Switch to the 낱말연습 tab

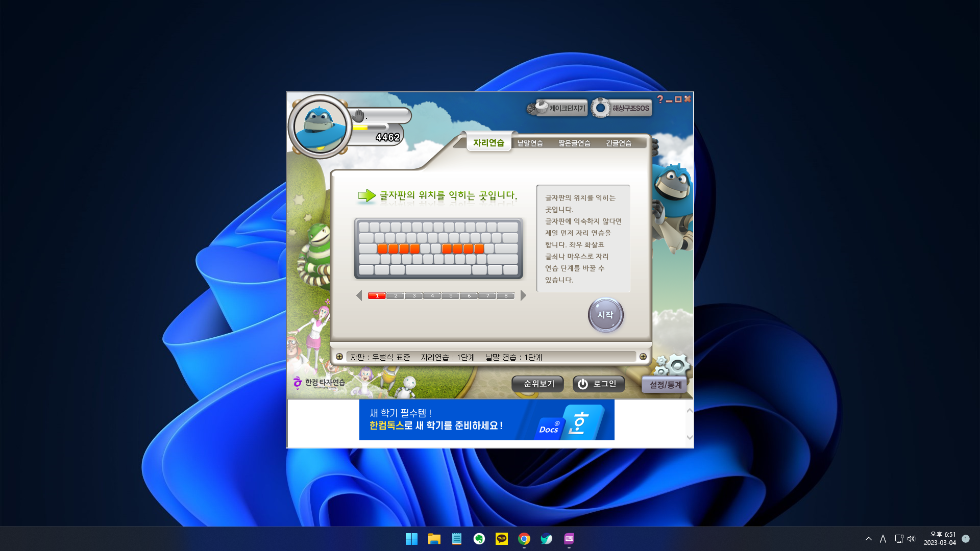[x=530, y=143]
